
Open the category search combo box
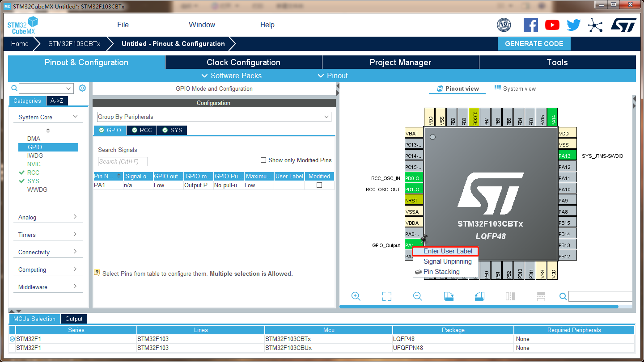(46, 88)
